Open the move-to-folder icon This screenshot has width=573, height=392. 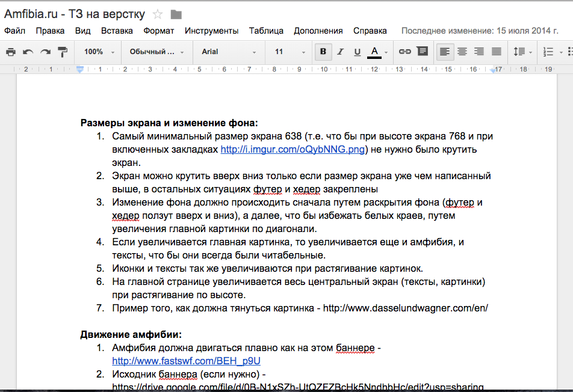(176, 14)
